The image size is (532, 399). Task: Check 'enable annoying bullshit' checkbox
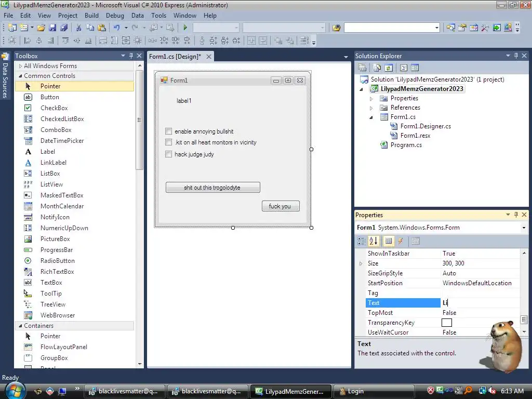[x=169, y=131]
